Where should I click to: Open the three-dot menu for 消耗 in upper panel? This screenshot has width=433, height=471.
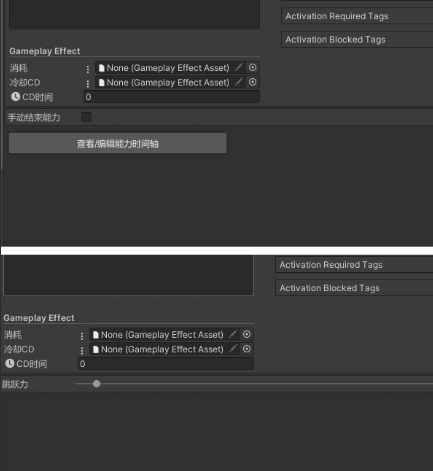click(88, 69)
